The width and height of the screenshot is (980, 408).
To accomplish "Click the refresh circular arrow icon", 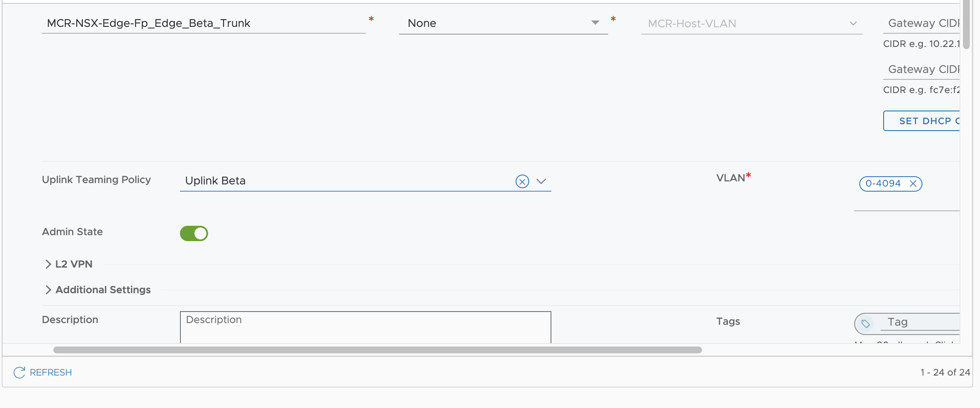I will 19,373.
